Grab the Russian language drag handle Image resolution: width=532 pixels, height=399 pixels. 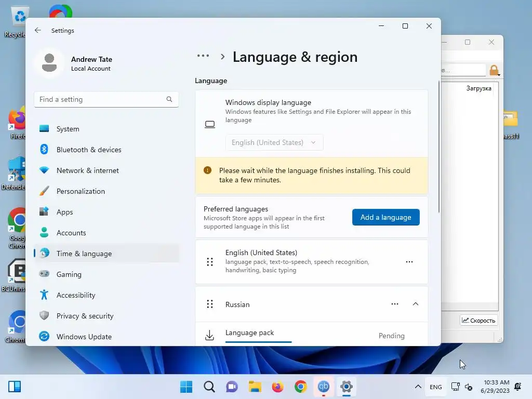210,304
